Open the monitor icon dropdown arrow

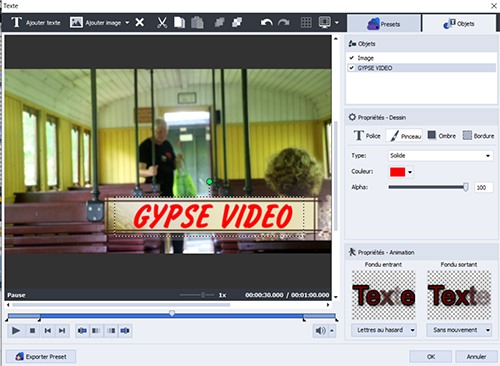point(337,23)
